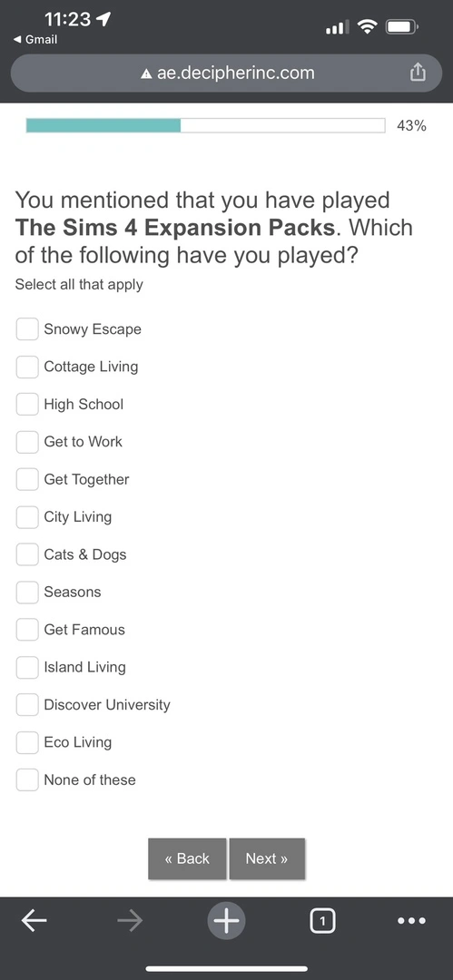Check the Seasons option

click(27, 592)
